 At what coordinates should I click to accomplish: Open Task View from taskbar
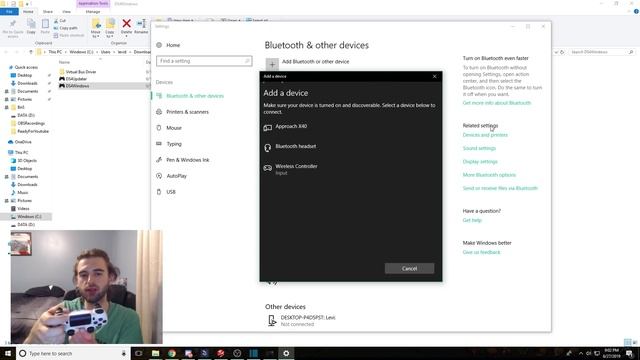pyautogui.click(x=139, y=353)
